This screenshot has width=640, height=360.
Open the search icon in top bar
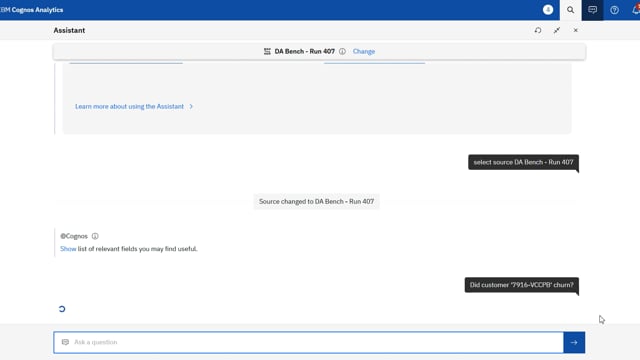570,10
